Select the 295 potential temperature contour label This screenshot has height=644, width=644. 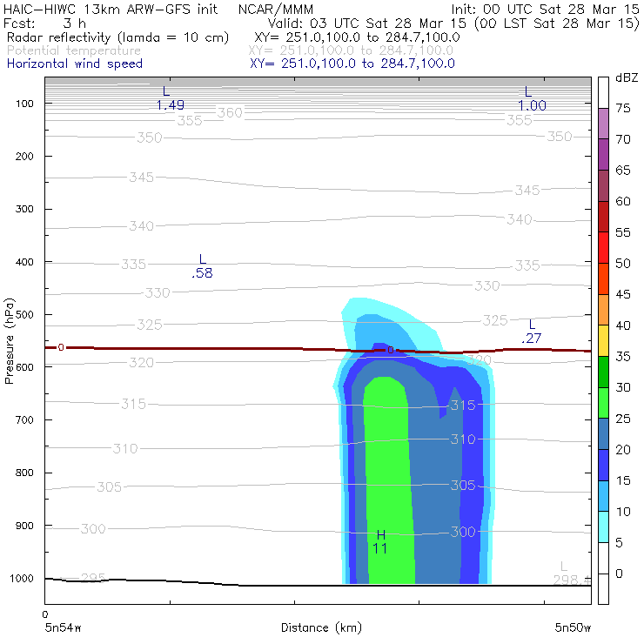coord(93,578)
